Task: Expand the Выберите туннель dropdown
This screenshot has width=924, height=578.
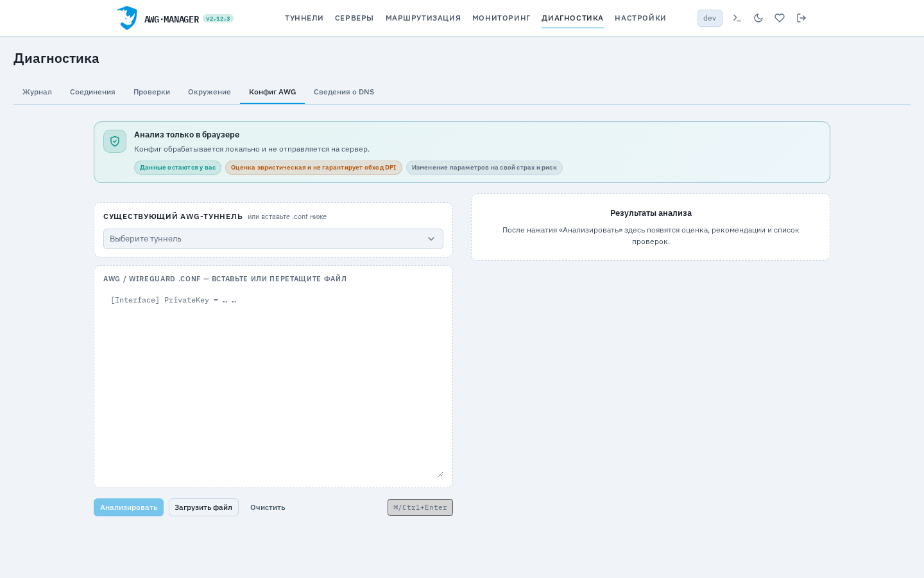Action: click(273, 239)
